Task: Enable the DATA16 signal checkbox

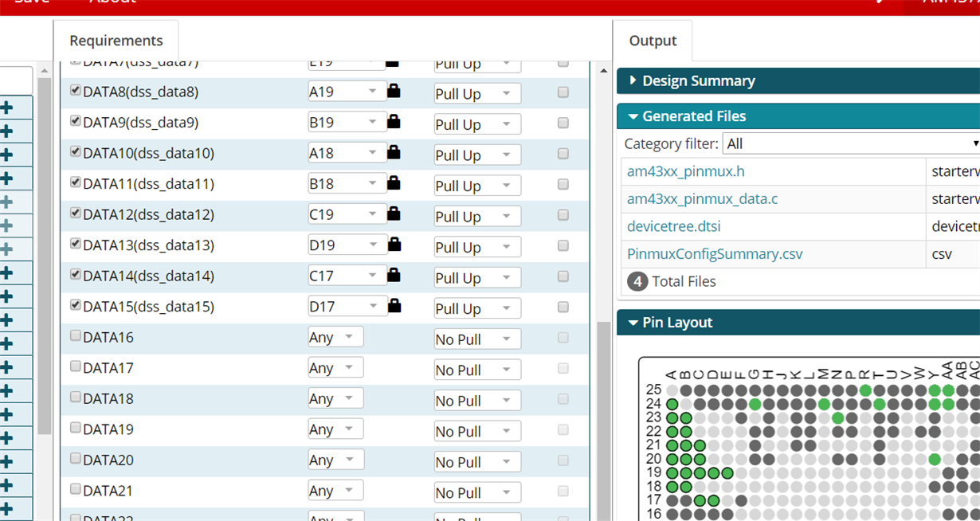Action: tap(76, 335)
